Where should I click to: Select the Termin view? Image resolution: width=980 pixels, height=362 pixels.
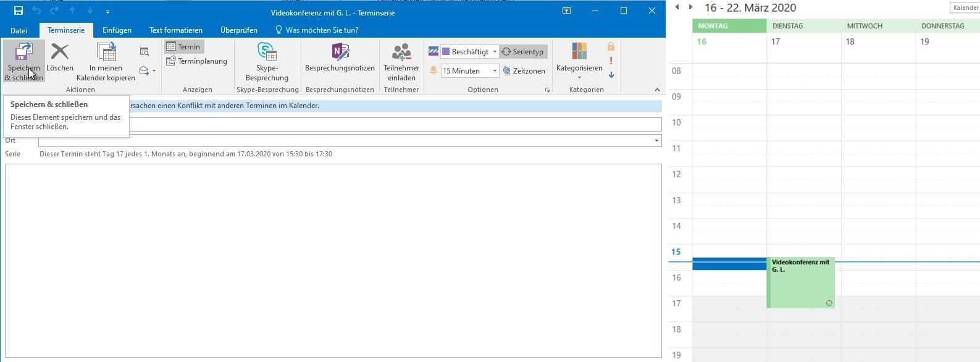pos(183,47)
